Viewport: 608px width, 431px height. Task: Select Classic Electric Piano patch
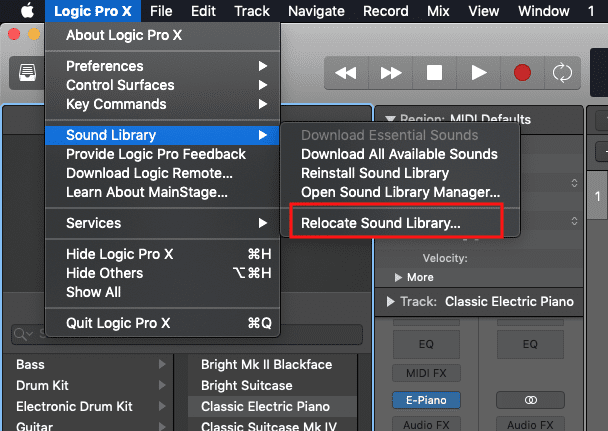pyautogui.click(x=272, y=406)
